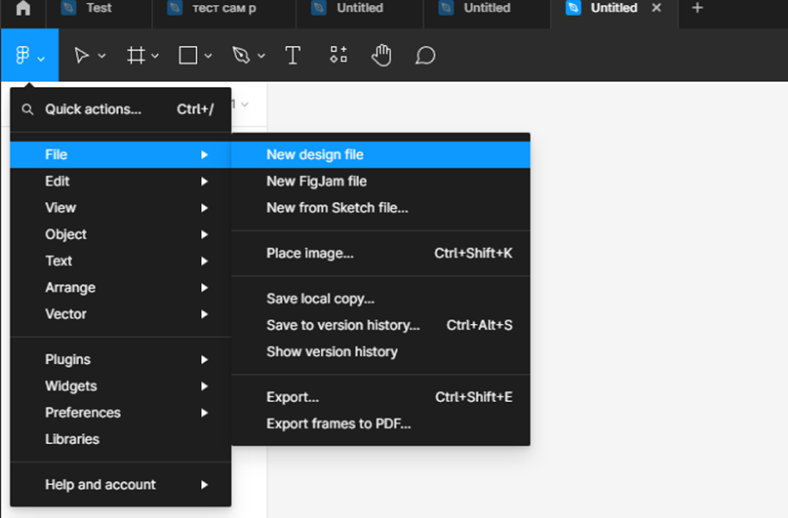The height and width of the screenshot is (518, 788).
Task: Choose Save local copy...
Action: 380,299
